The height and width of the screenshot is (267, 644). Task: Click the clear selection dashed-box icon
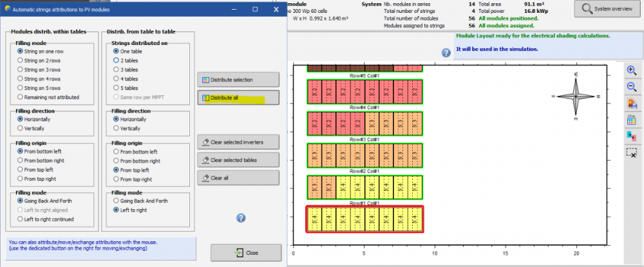tap(632, 152)
